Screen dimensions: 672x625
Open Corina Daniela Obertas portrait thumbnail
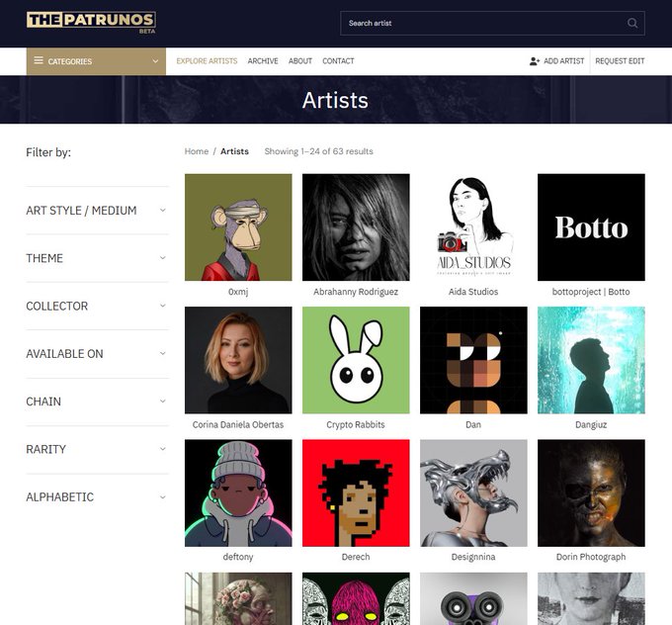pos(238,360)
